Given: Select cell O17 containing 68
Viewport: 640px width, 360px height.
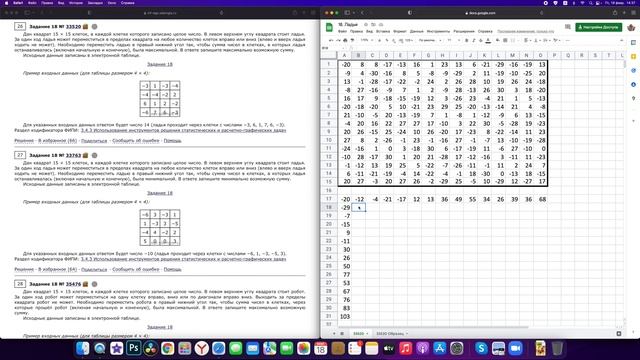Looking at the screenshot, I should [x=540, y=199].
